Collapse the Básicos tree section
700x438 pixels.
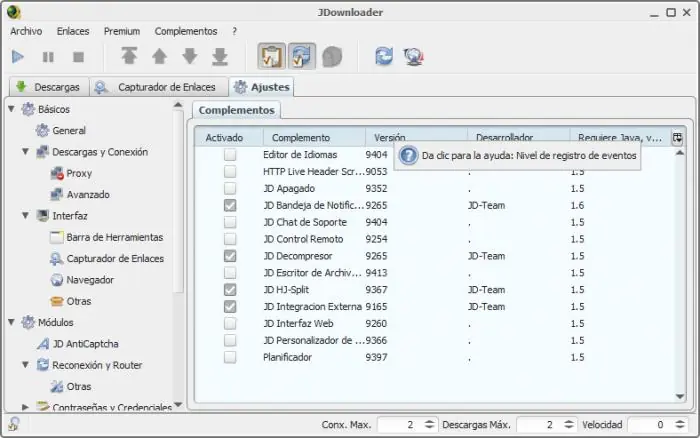coord(12,108)
